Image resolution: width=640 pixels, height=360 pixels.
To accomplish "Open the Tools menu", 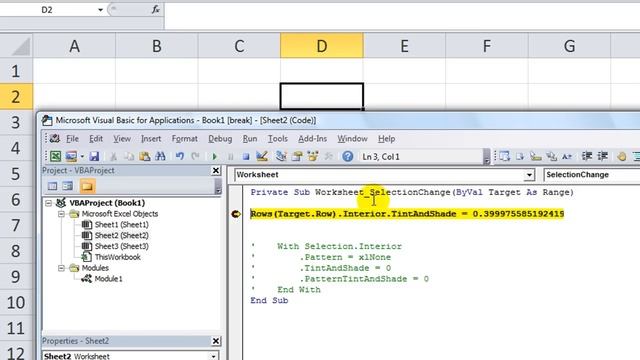I will [x=278, y=139].
